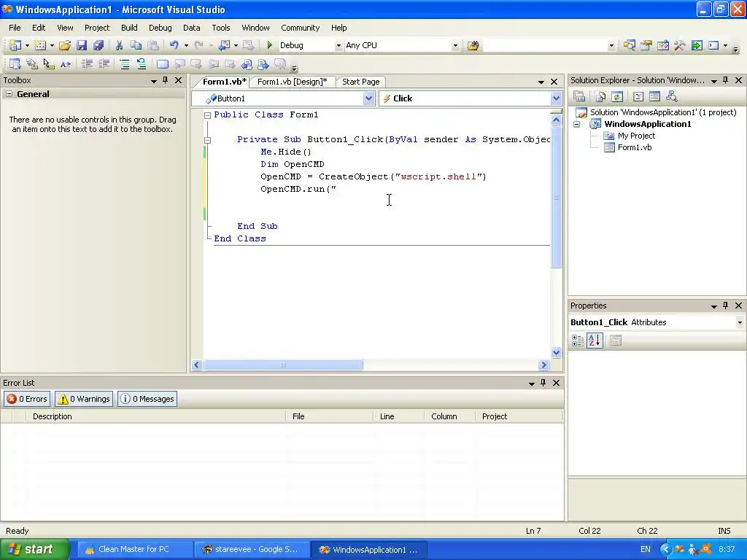
Task: Collapse the General group in Toolbox
Action: coord(9,94)
